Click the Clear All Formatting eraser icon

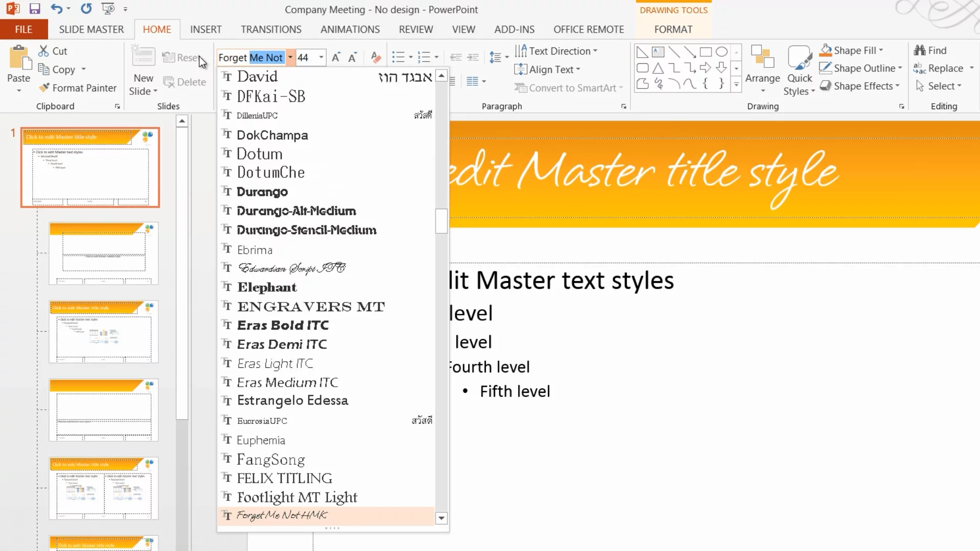[x=376, y=57]
